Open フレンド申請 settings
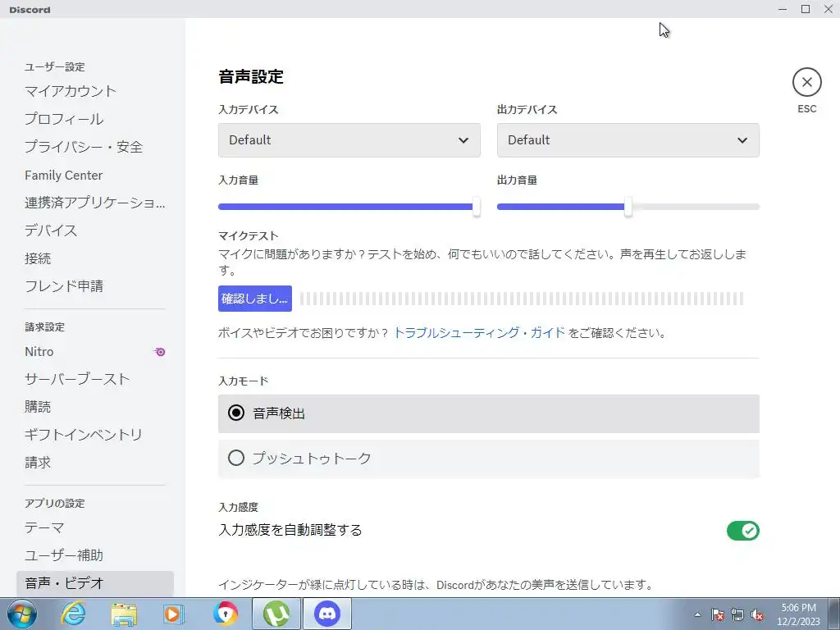The width and height of the screenshot is (840, 630). [95, 286]
